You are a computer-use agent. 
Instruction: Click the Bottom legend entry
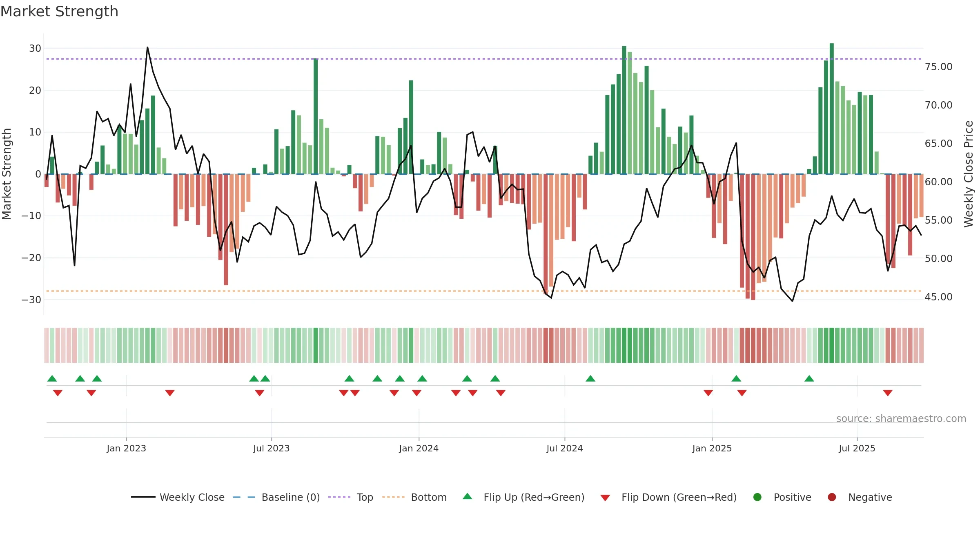pos(414,497)
